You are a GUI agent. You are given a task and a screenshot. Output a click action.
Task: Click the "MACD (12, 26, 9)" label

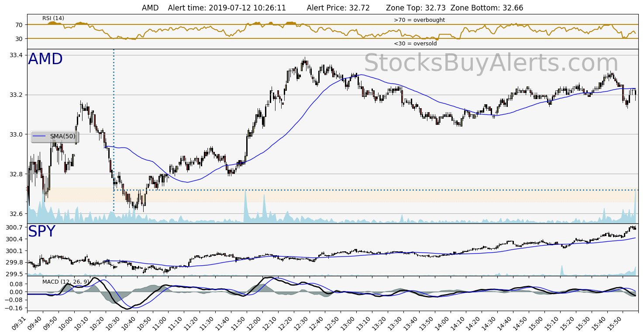(65, 282)
